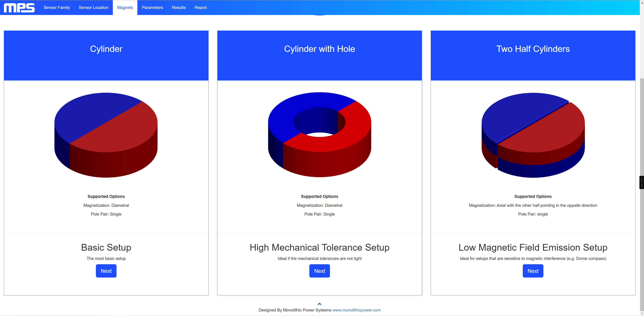Click the Cylinder card header

pyautogui.click(x=106, y=55)
